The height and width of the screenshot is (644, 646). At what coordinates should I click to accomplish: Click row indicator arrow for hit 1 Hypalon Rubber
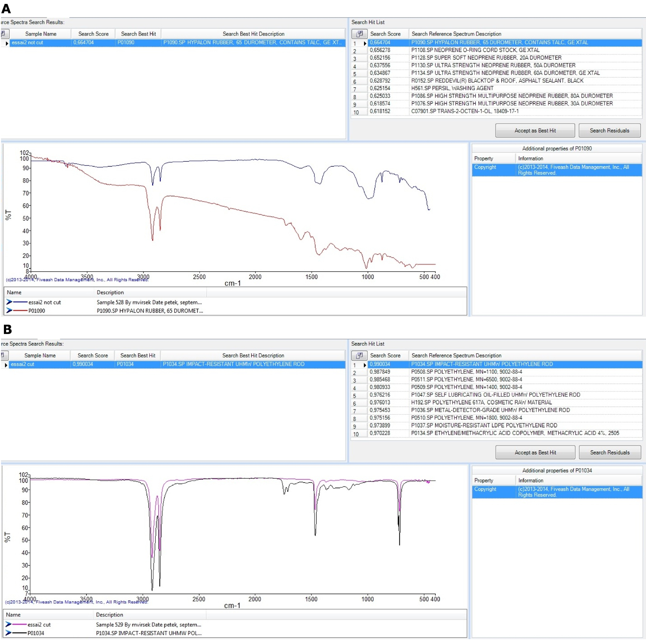click(365, 43)
